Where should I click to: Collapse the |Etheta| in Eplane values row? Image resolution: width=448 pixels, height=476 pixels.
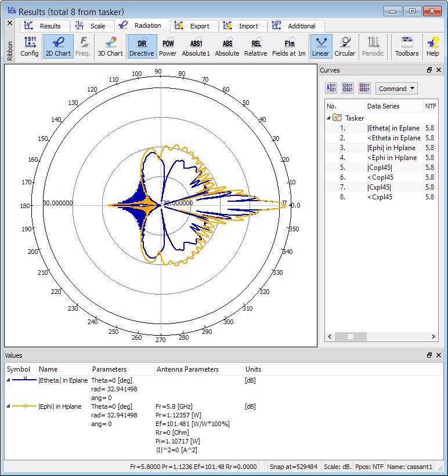(8, 380)
